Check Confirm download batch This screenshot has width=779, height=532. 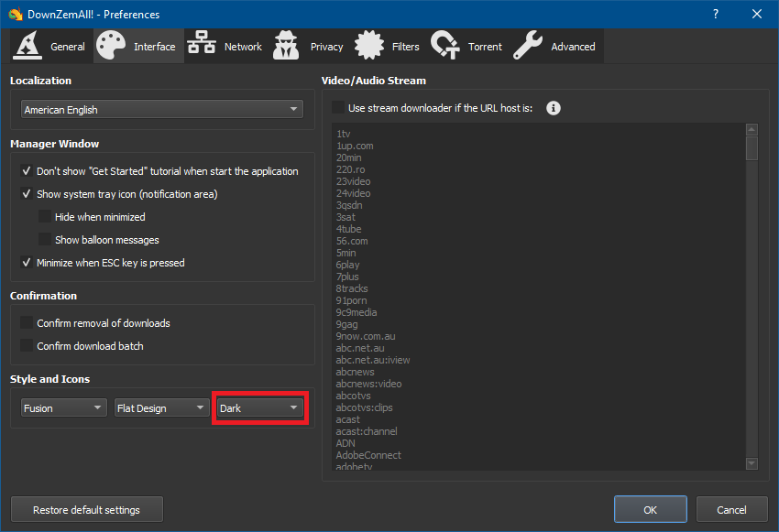pyautogui.click(x=27, y=346)
